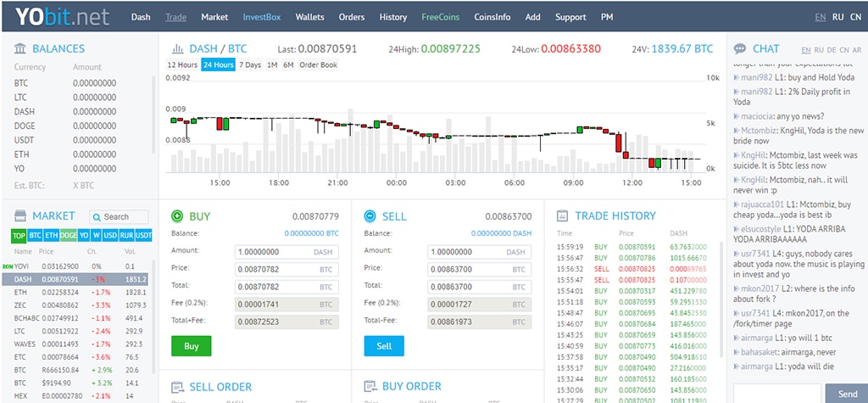Open the Trade page in navigation
This screenshot has height=403, width=868.
175,17
